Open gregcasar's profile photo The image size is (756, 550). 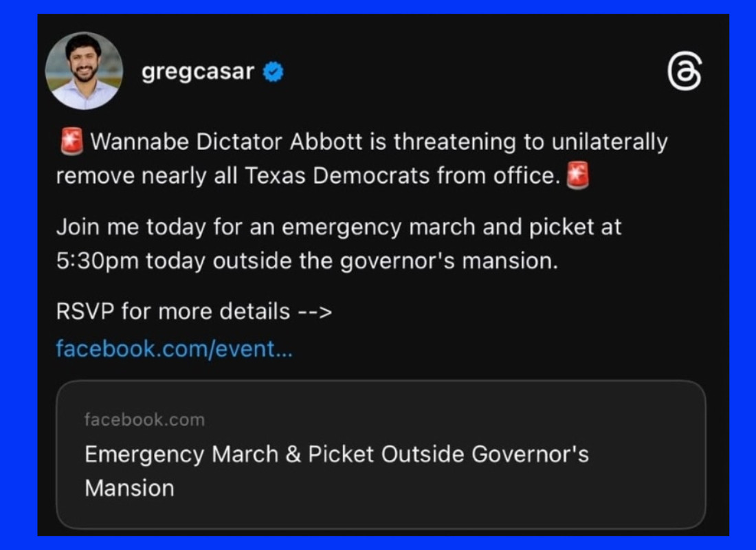[84, 71]
